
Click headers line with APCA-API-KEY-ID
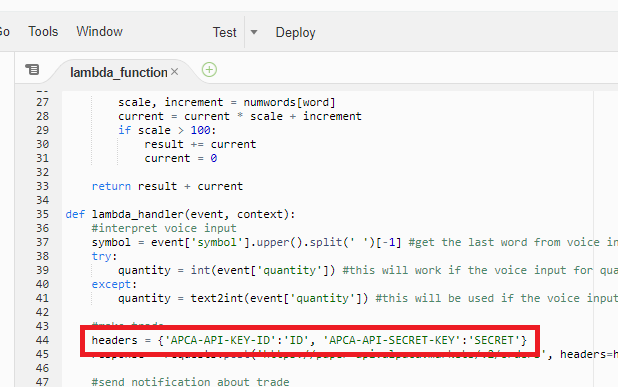tap(309, 340)
